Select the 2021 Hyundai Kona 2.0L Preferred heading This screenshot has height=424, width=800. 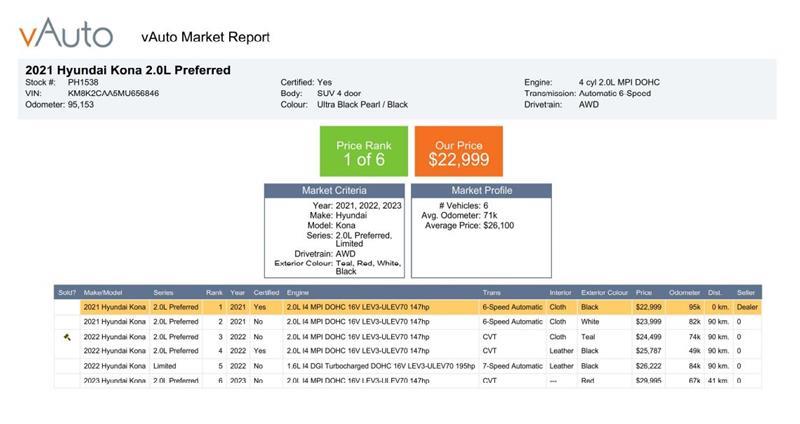pyautogui.click(x=128, y=70)
